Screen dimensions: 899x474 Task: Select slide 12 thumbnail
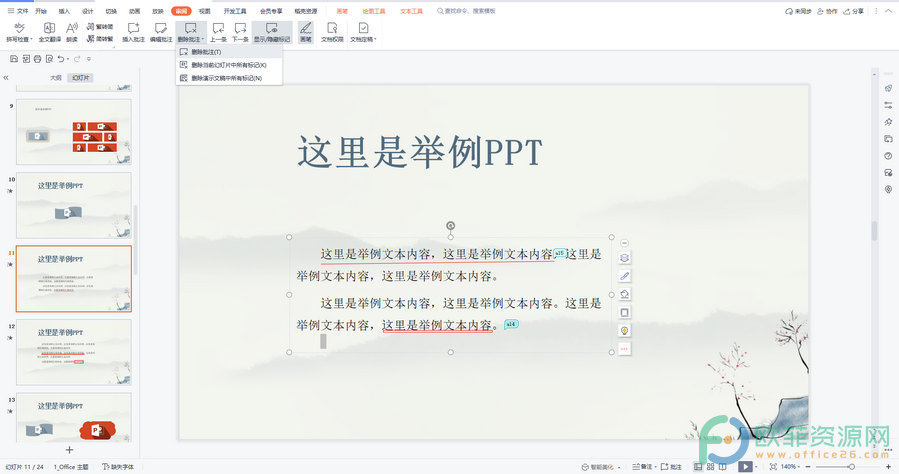(74, 352)
